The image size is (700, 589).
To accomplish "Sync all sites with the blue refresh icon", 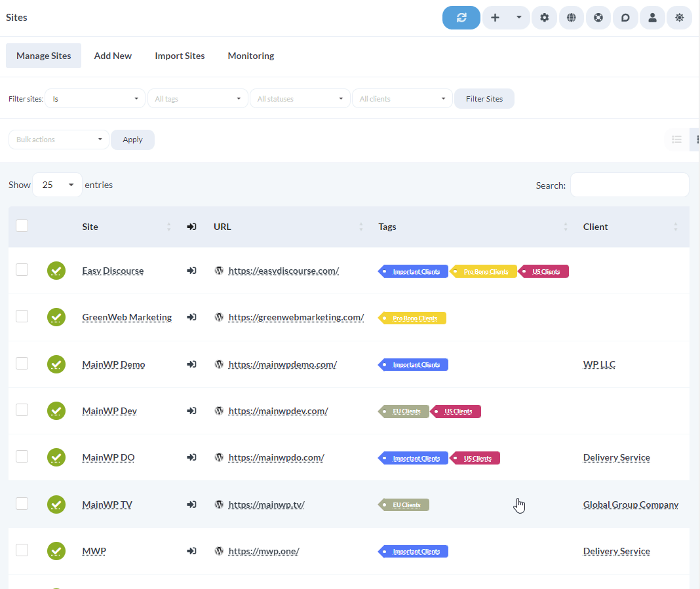I will point(461,18).
